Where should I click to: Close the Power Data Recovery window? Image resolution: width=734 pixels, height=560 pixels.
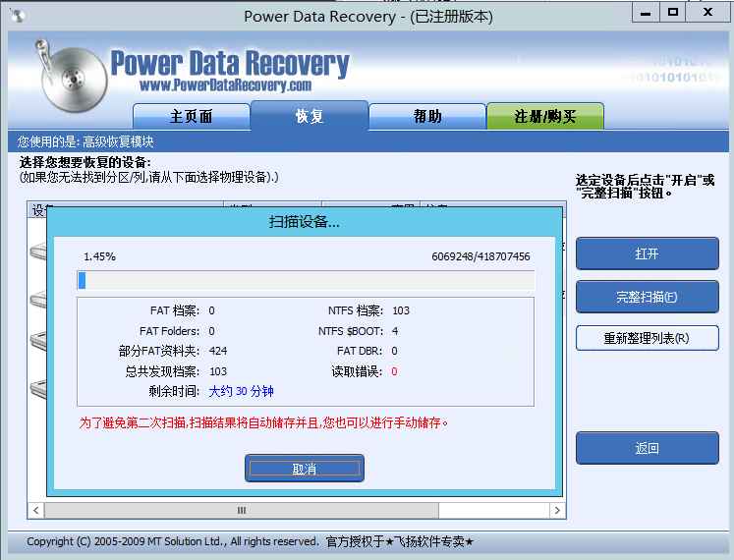point(707,13)
